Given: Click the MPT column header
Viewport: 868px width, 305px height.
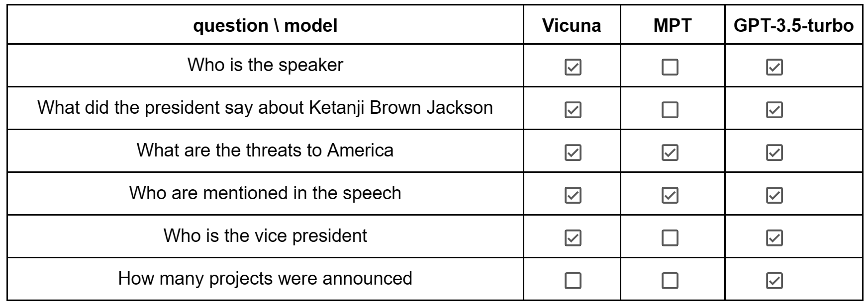Looking at the screenshot, I should (x=672, y=26).
